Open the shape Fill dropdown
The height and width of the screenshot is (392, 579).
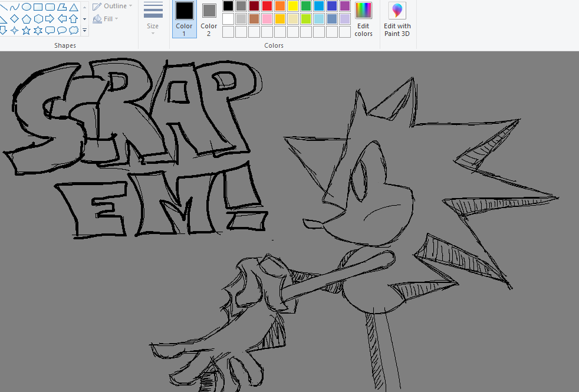[106, 19]
